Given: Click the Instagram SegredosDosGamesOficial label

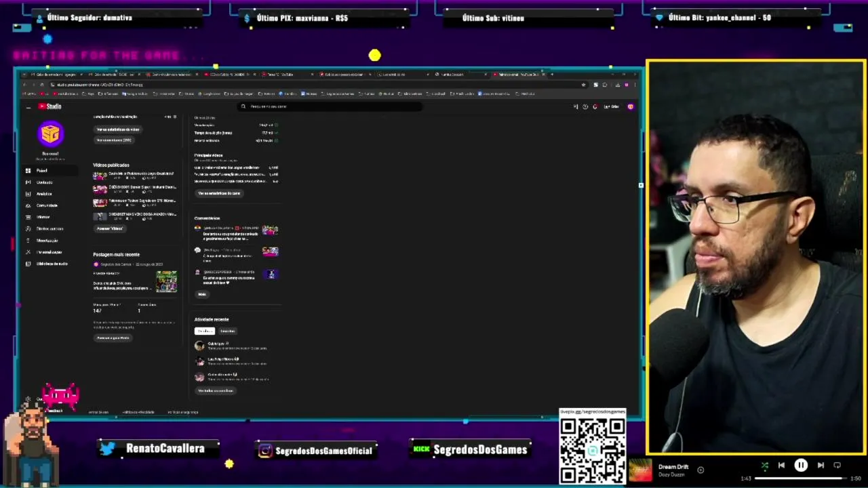Looking at the screenshot, I should point(324,451).
